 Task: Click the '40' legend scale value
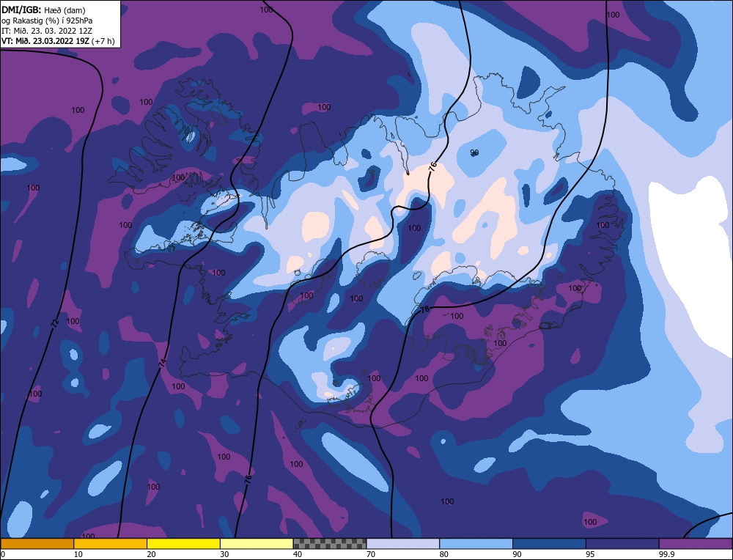(x=298, y=554)
